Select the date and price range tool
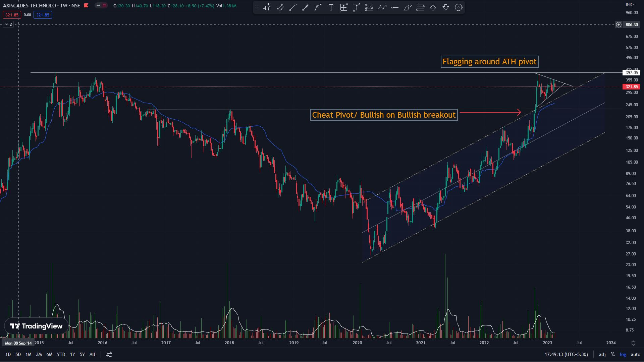The height and width of the screenshot is (362, 644). [x=344, y=7]
